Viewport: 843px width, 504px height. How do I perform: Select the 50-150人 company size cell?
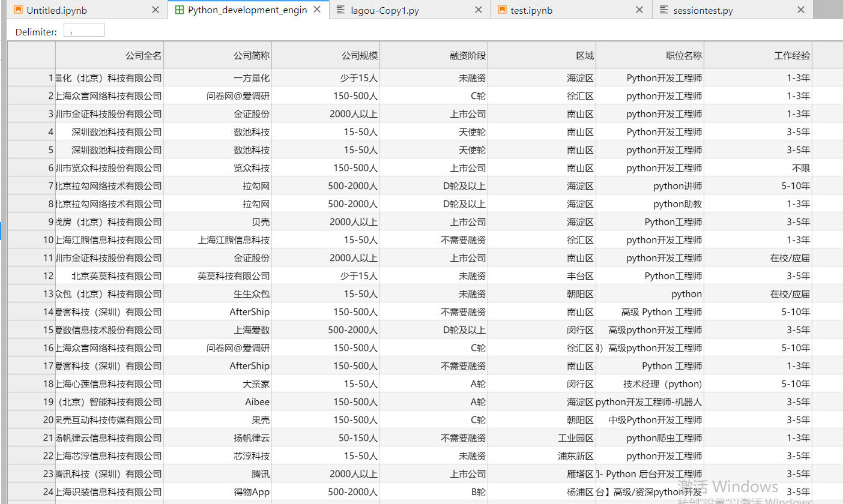pos(325,438)
